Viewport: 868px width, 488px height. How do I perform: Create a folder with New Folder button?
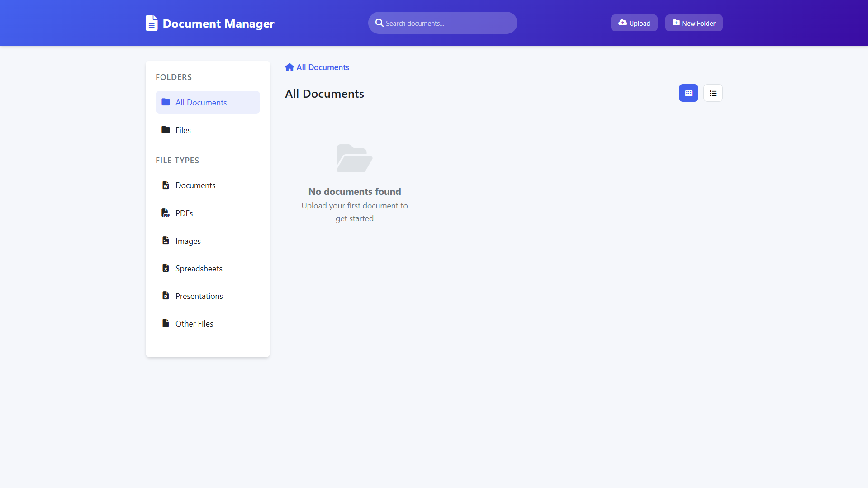[694, 23]
